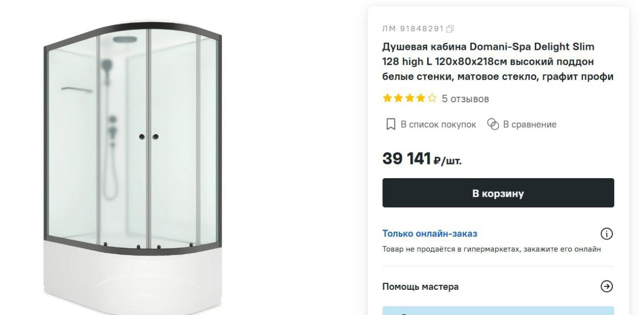Click the empty fifth rating star
Viewport: 644px width, 315px height.
pos(432,99)
